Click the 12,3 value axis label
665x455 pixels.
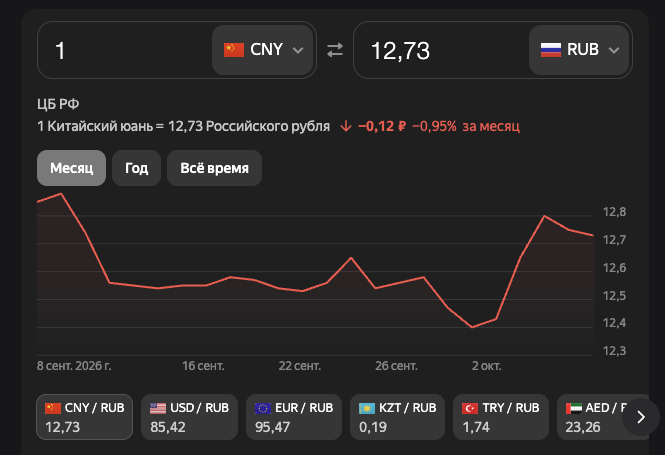[x=615, y=351]
